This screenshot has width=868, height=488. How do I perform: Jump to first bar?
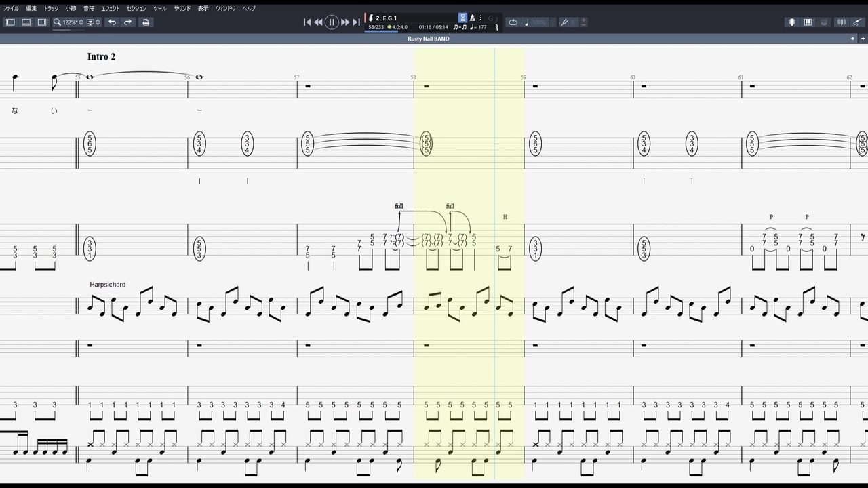[x=307, y=22]
